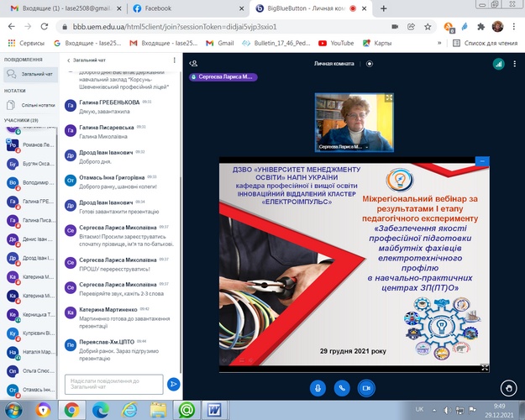
Task: Select participant Бур'ян Окса...
Action: tap(30, 164)
